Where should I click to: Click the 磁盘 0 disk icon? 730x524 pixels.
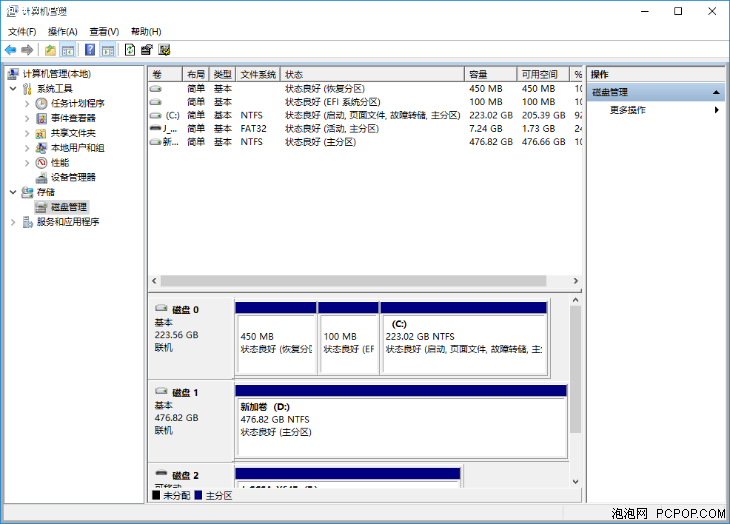[161, 308]
